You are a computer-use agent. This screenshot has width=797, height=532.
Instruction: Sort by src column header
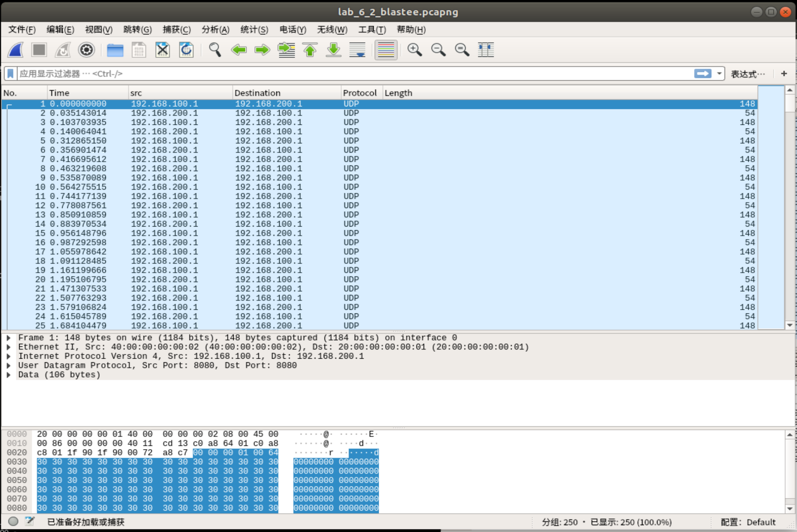point(180,93)
